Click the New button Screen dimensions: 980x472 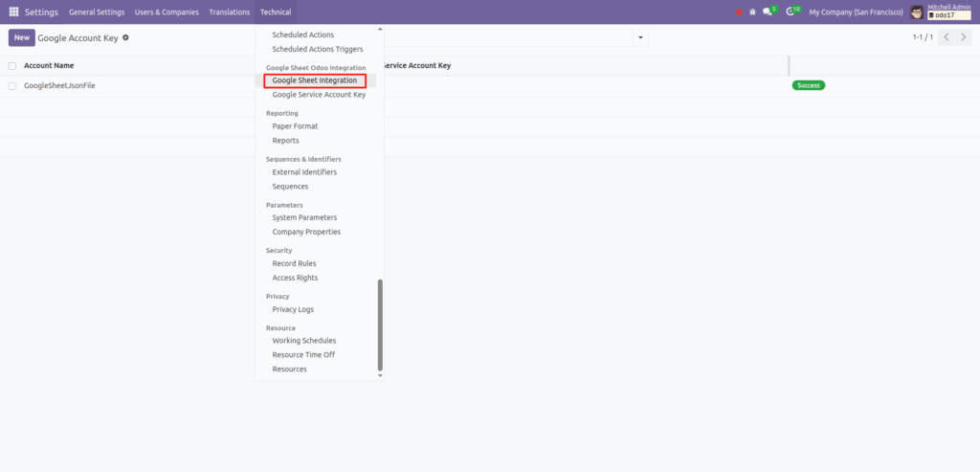coord(22,37)
